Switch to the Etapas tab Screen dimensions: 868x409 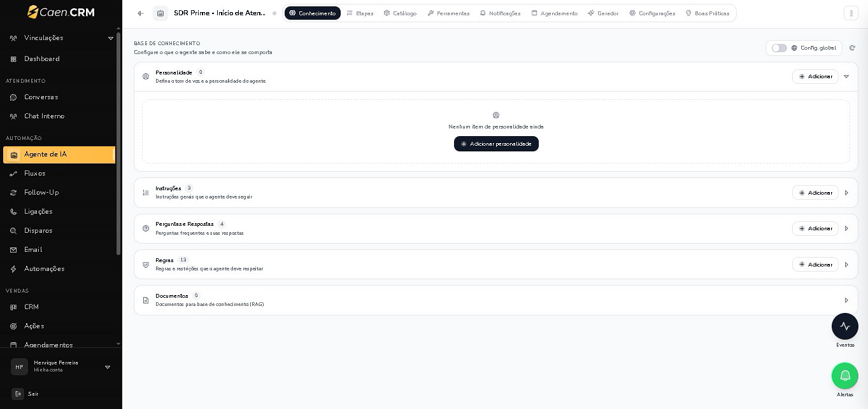click(x=360, y=13)
